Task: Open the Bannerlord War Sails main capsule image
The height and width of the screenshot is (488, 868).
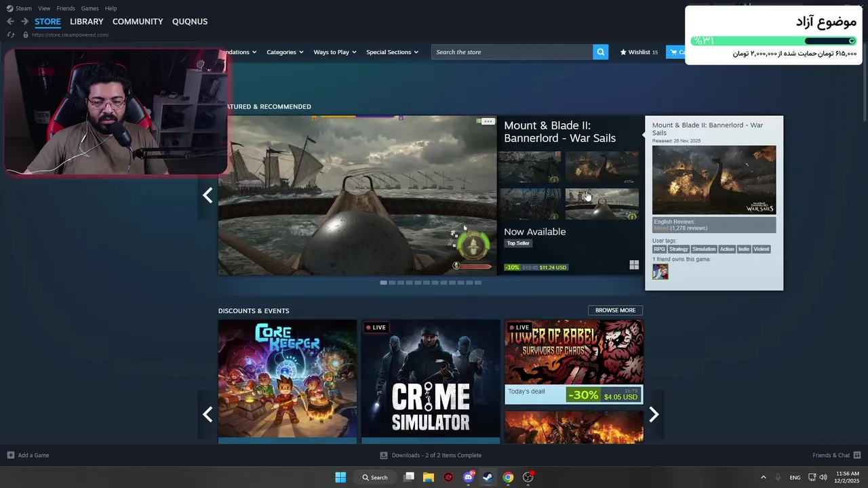Action: tap(357, 195)
